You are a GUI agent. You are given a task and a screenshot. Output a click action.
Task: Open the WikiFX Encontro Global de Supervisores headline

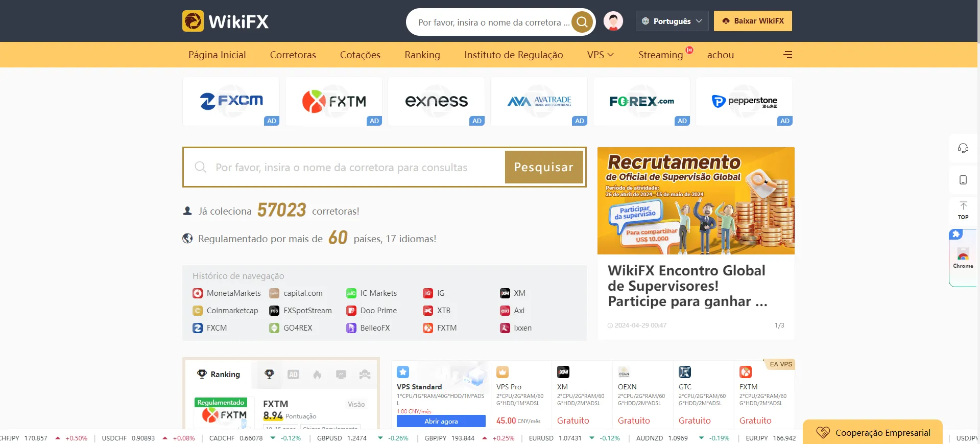coord(687,286)
